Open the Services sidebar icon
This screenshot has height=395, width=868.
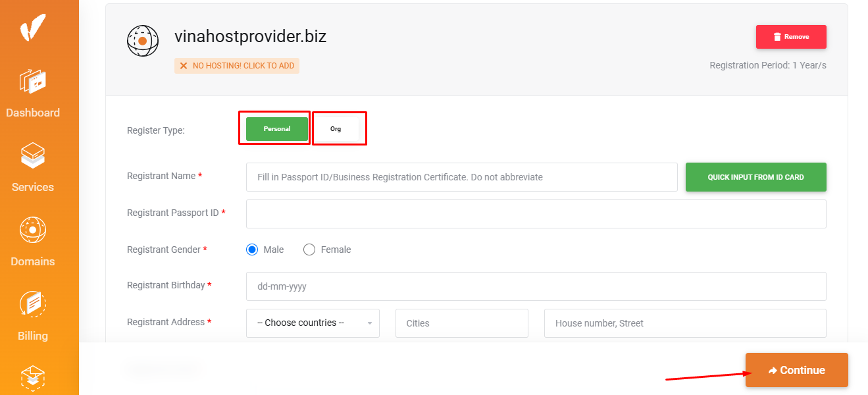pos(32,156)
